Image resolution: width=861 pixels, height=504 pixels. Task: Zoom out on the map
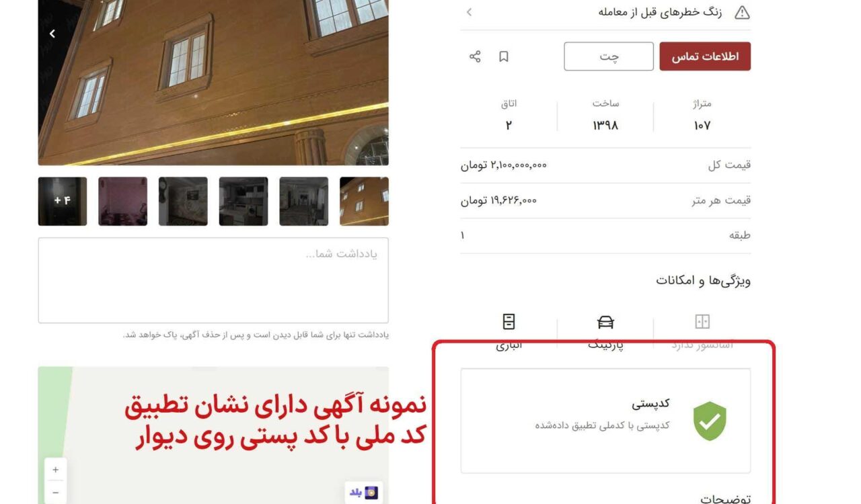pos(55,493)
